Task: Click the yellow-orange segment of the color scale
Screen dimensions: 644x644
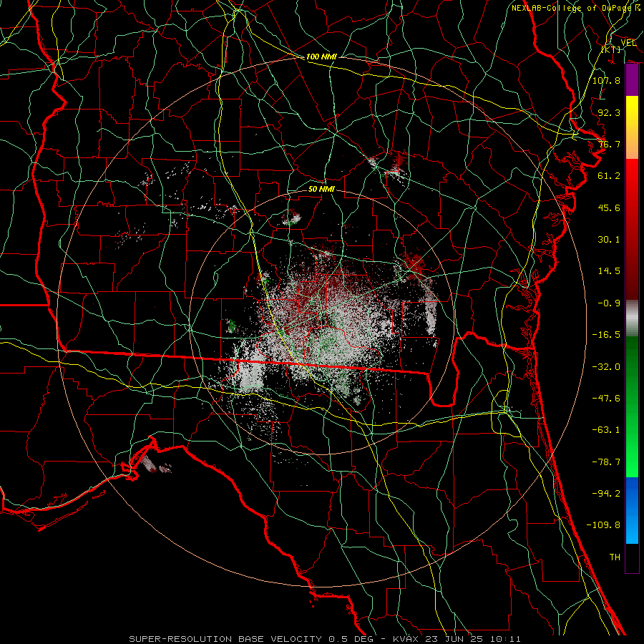Action: click(632, 127)
